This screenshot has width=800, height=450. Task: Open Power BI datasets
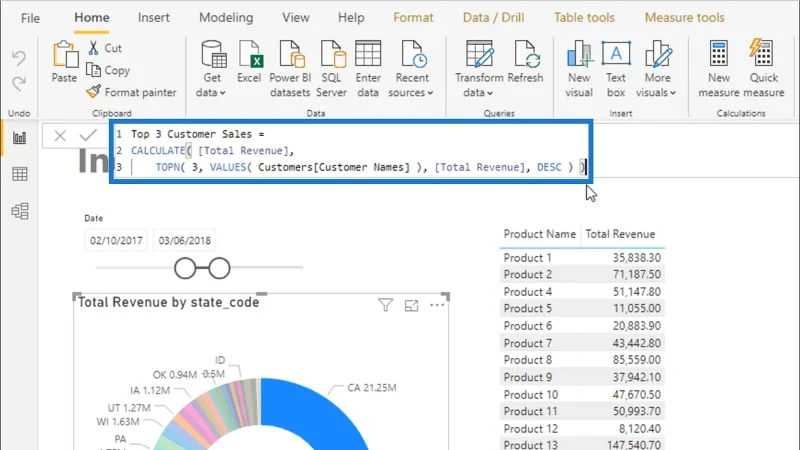pos(290,69)
